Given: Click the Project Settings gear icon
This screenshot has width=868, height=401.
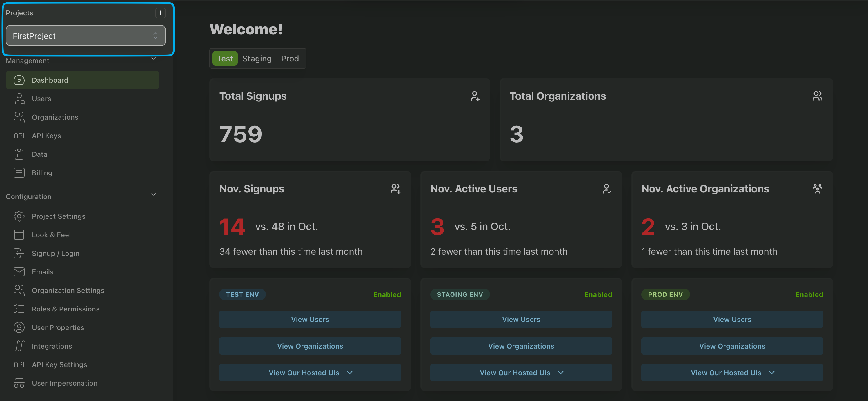Looking at the screenshot, I should (19, 216).
